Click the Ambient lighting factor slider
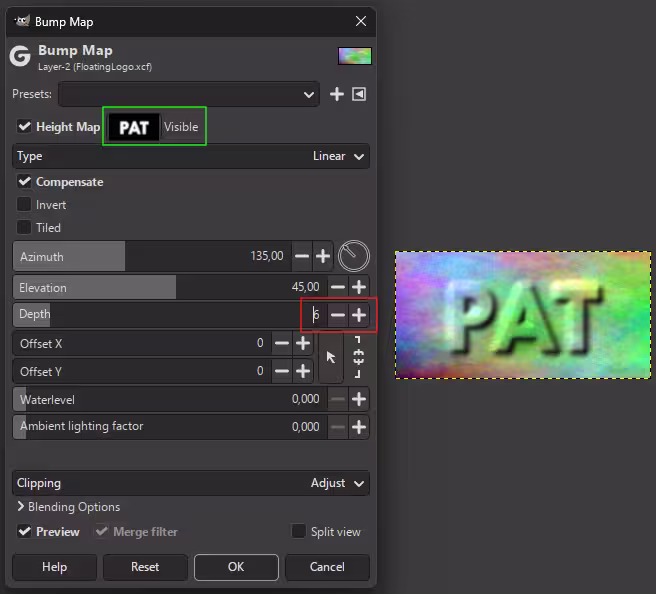This screenshot has width=656, height=594. pyautogui.click(x=160, y=427)
